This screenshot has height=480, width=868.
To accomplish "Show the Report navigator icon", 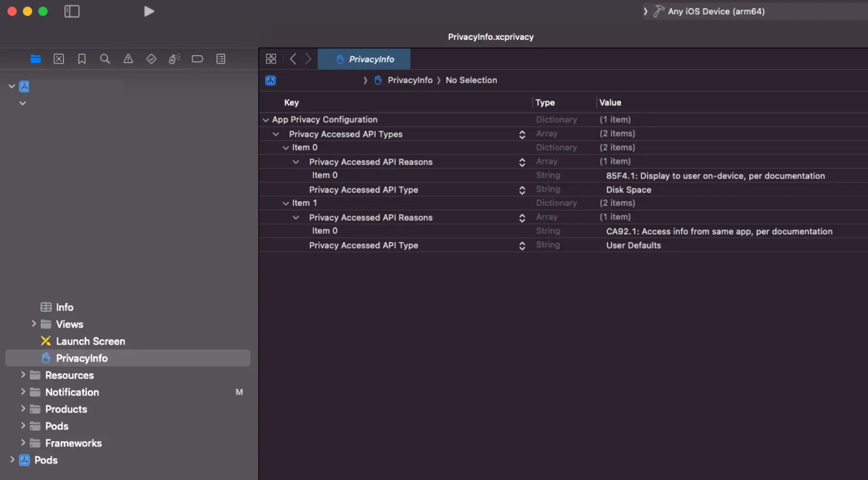I will click(221, 59).
